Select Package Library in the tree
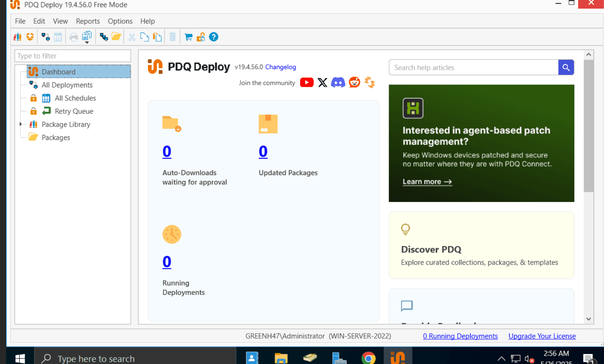The width and height of the screenshot is (604, 364). 66,125
